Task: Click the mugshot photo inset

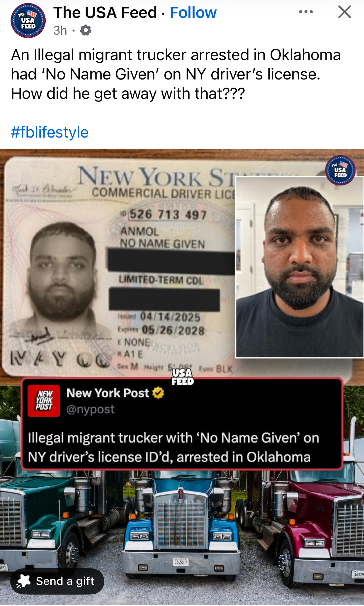Action: pyautogui.click(x=299, y=267)
